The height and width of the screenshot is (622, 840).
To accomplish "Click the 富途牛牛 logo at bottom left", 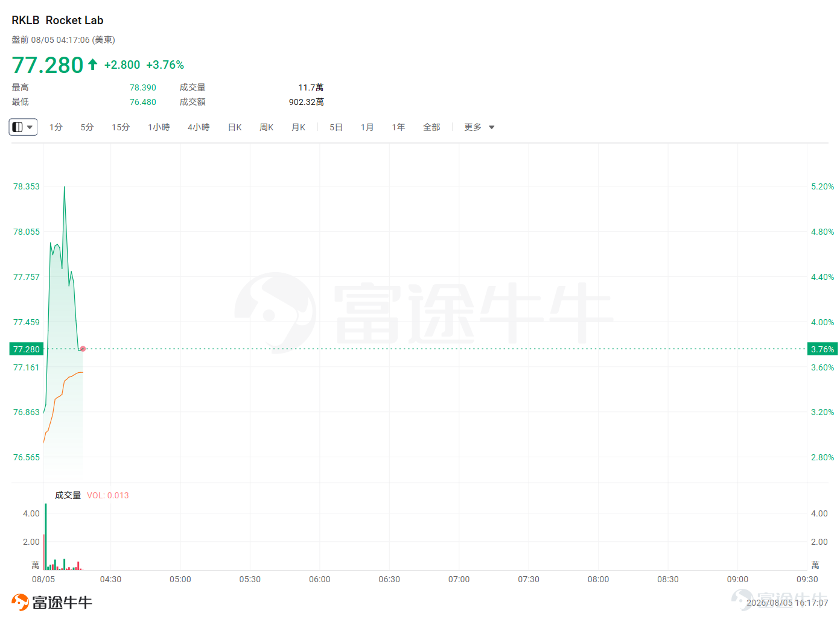I will click(x=52, y=602).
